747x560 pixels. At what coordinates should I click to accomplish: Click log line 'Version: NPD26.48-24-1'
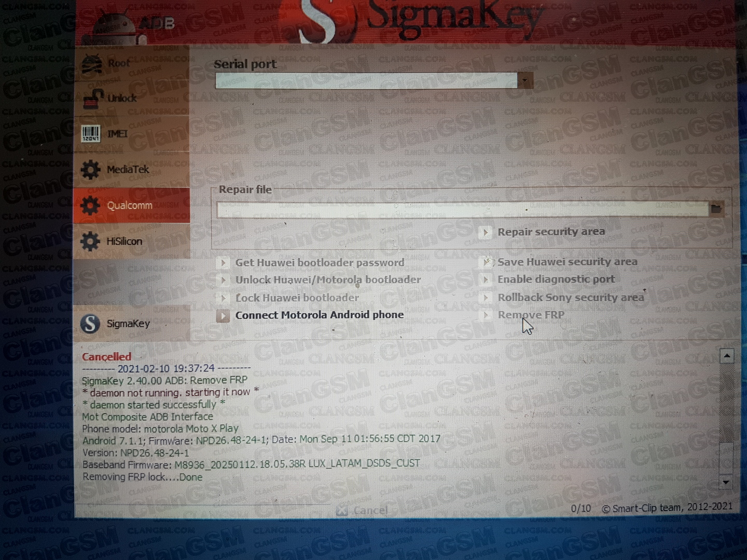coord(135,453)
